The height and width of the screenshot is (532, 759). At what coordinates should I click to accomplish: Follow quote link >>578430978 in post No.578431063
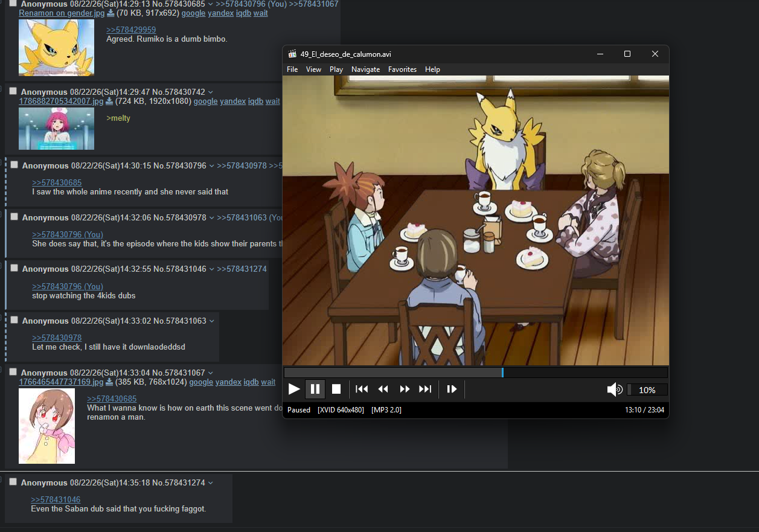click(x=57, y=338)
